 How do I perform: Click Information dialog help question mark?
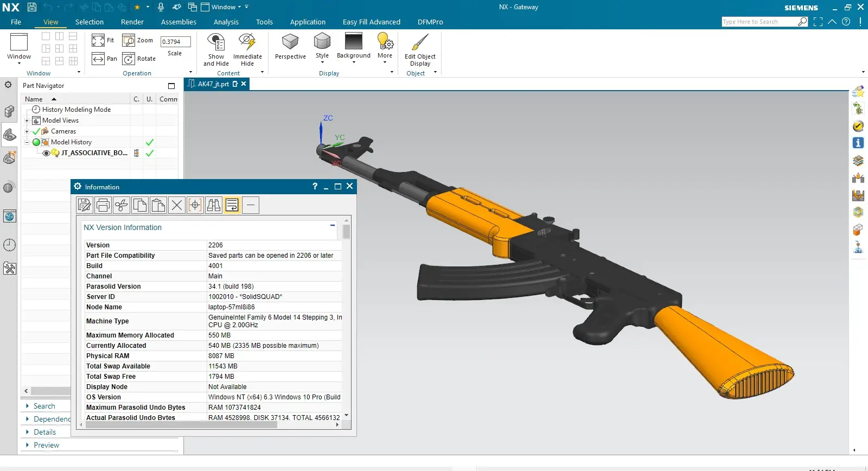point(315,186)
